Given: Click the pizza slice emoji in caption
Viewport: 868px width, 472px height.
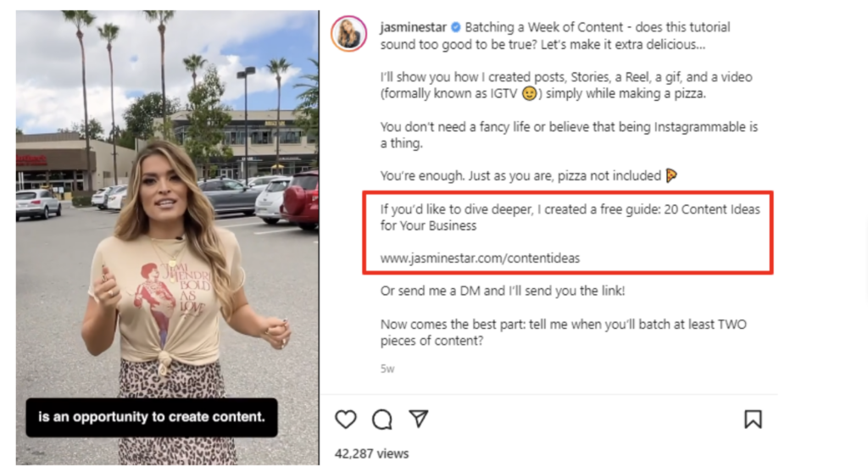Looking at the screenshot, I should click(671, 176).
